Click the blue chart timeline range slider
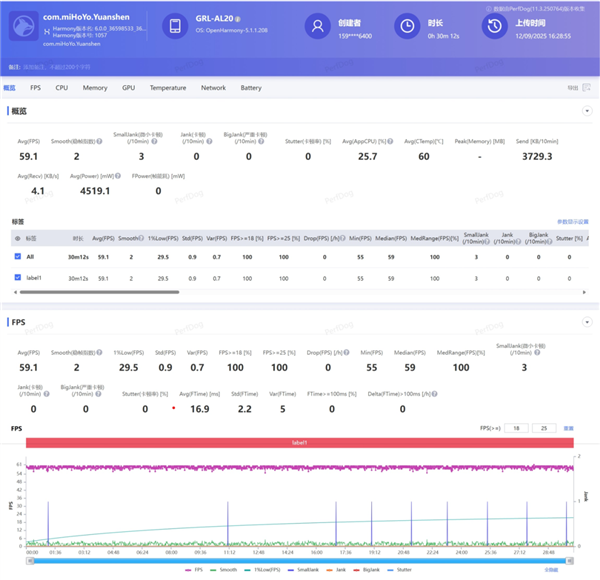The image size is (600, 580). tap(300, 561)
